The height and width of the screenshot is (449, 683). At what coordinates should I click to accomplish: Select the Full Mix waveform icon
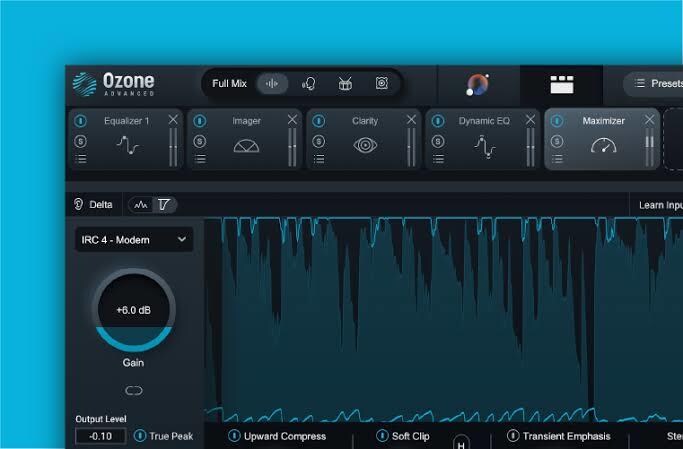pos(272,84)
